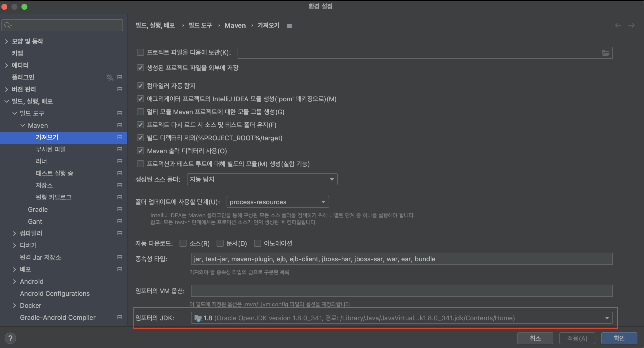Open the help question mark button
The image size is (644, 348).
point(10,338)
